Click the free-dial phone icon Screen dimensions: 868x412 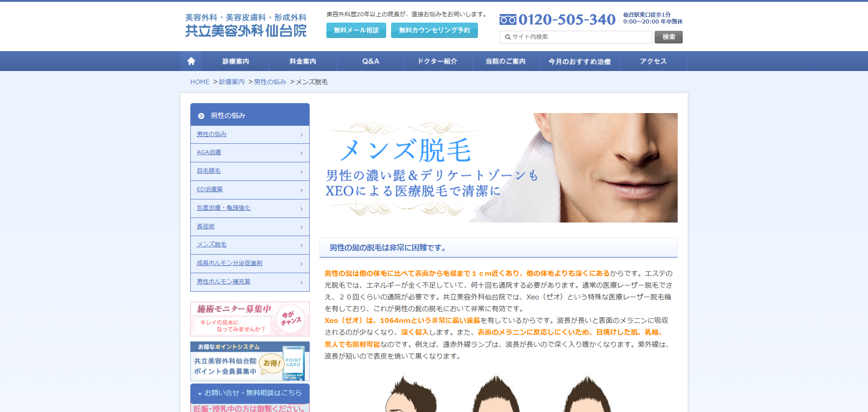(508, 19)
